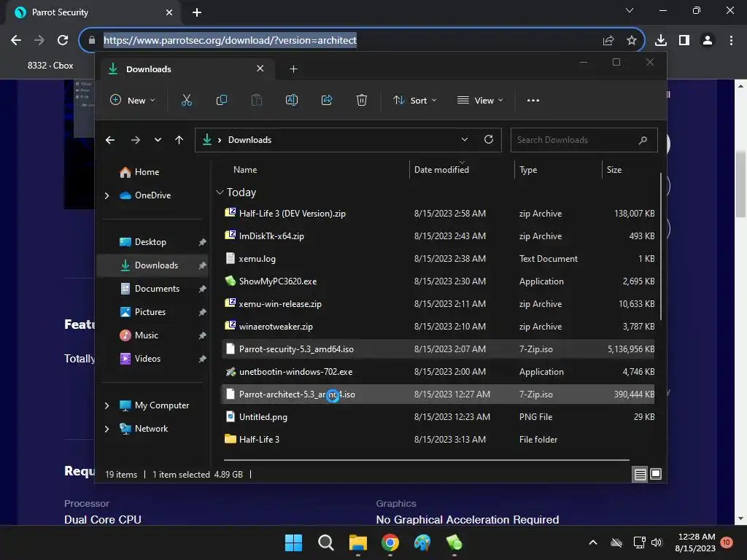
Task: Open Documents in navigation pane
Action: [x=157, y=289]
